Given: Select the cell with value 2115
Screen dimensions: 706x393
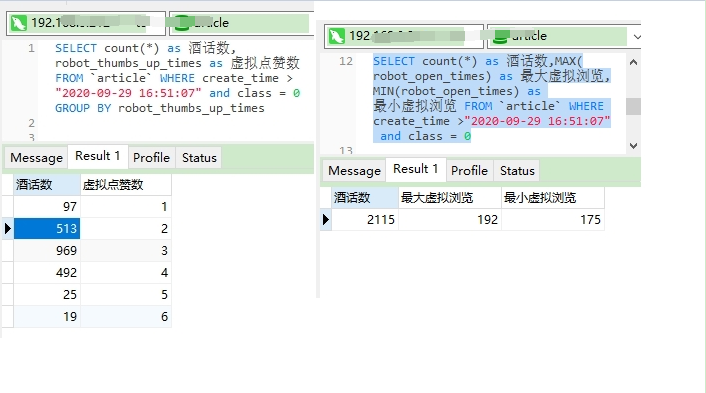Looking at the screenshot, I should (365, 220).
